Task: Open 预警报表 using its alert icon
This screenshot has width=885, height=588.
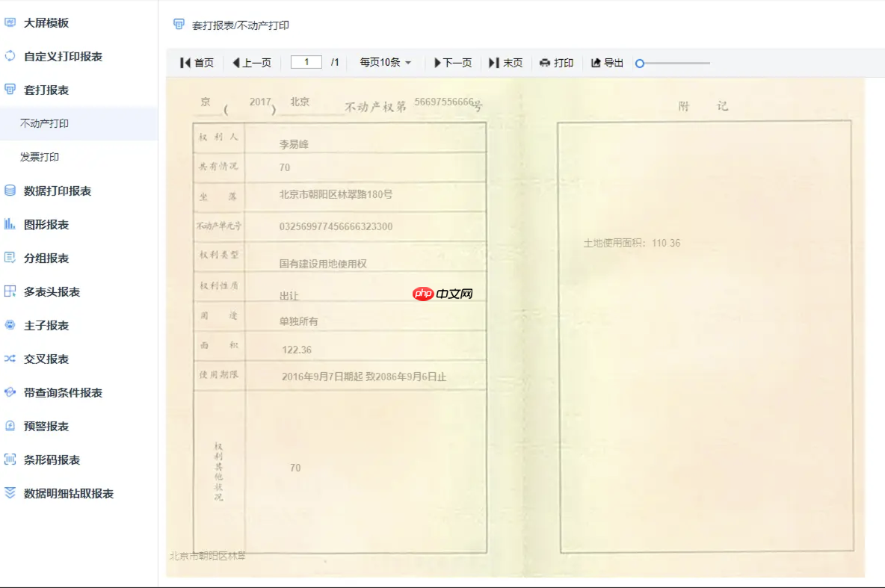Action: point(10,427)
